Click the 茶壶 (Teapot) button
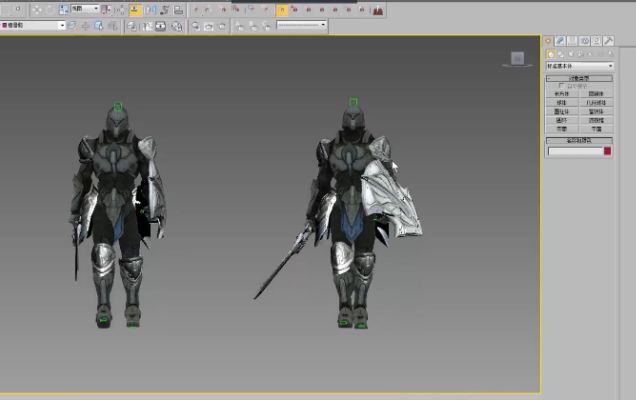636x400 pixels. (x=562, y=129)
